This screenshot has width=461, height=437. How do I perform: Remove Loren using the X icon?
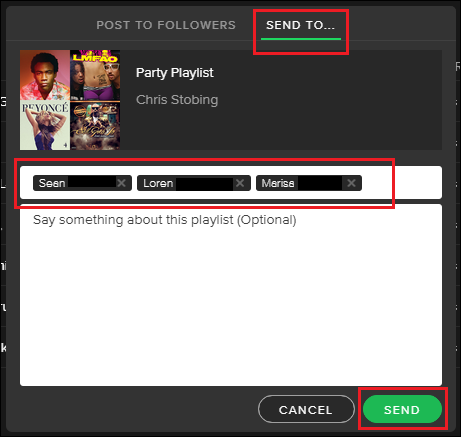(240, 183)
